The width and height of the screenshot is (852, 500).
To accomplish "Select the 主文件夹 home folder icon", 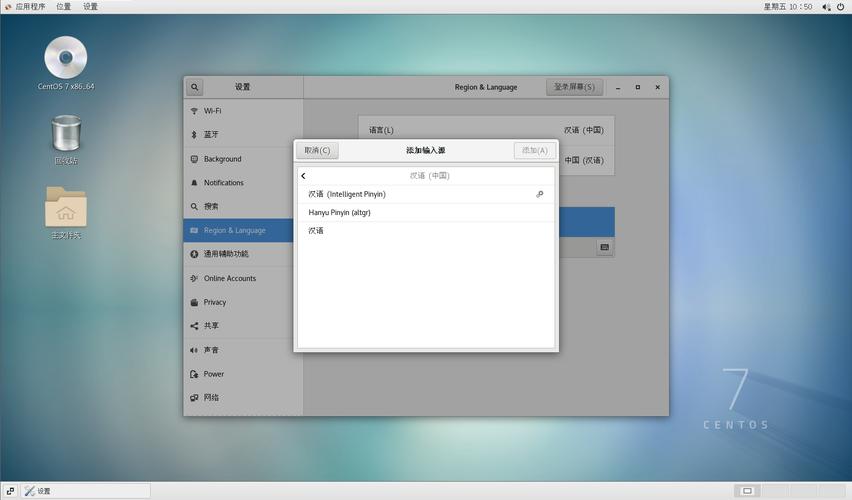I will coord(66,212).
